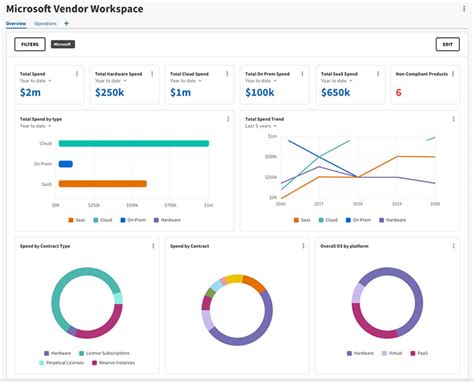This screenshot has height=382, width=474.
Task: Expand Year to date dropdown on Total Hardware Spend
Action: click(x=111, y=81)
